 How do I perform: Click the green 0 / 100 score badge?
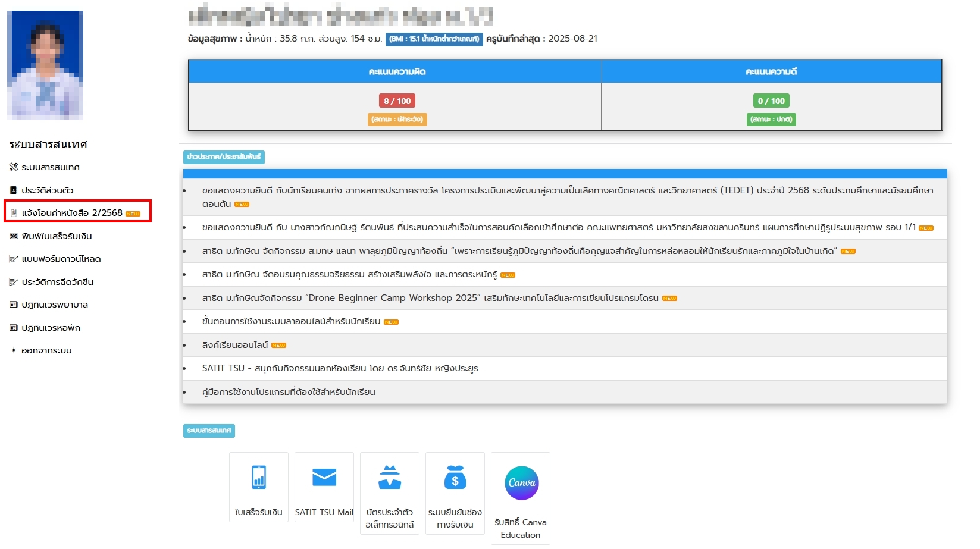pyautogui.click(x=771, y=101)
